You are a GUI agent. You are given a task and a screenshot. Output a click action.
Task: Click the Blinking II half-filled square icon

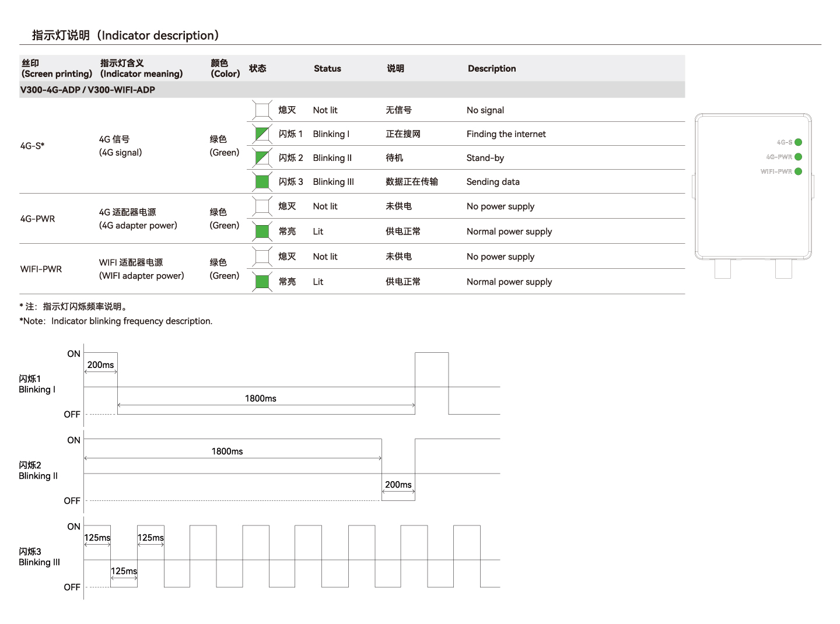[x=261, y=157]
